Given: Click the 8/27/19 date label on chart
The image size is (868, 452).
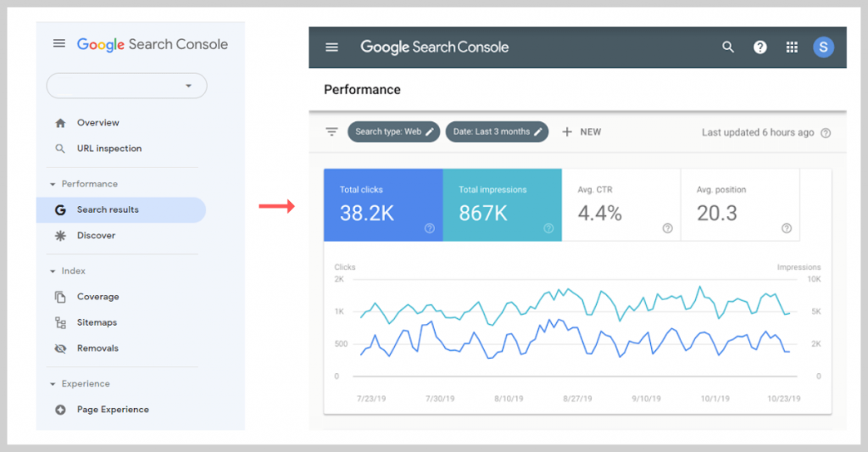Looking at the screenshot, I should tap(577, 399).
